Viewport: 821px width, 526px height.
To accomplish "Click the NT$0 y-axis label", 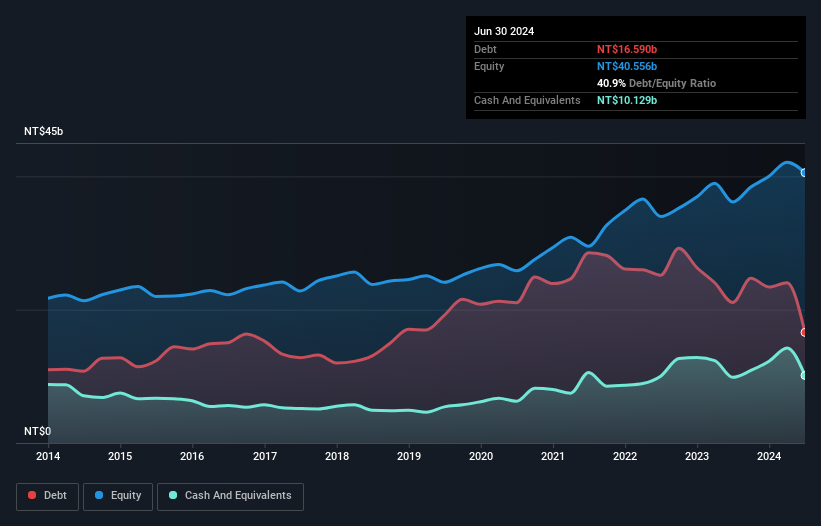I will [38, 431].
